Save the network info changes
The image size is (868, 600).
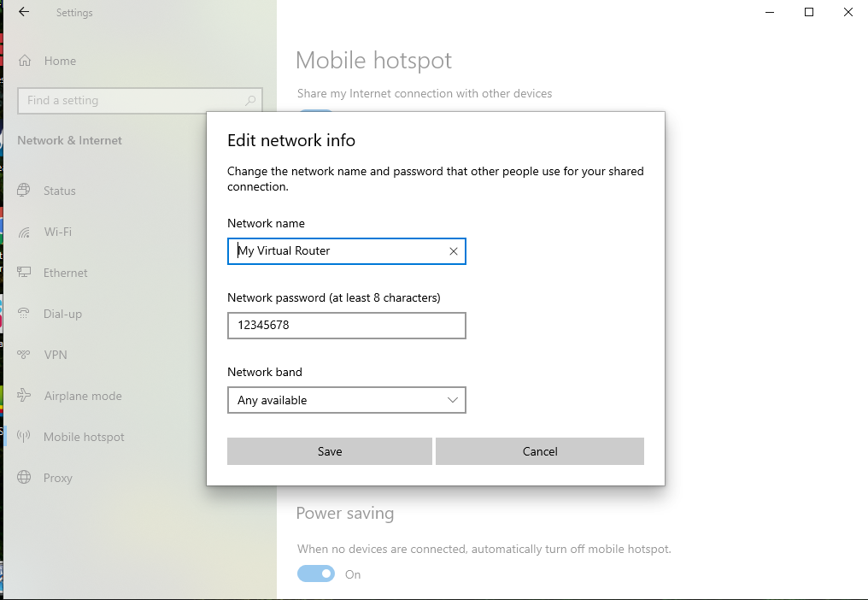(330, 451)
